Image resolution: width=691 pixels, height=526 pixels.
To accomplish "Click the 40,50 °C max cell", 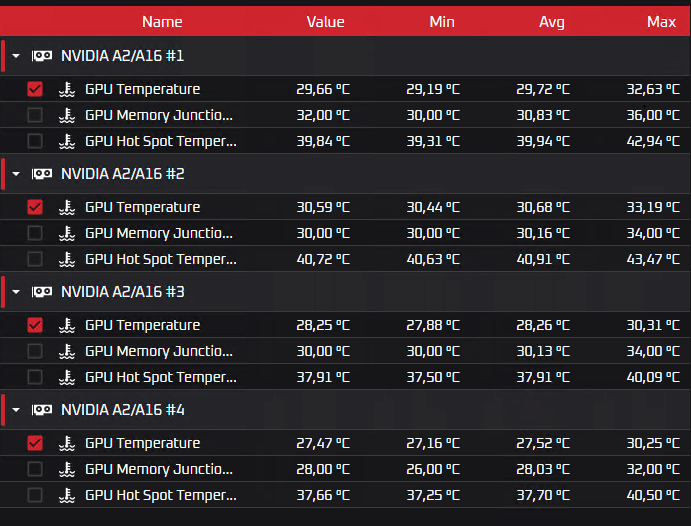I will pos(653,496).
